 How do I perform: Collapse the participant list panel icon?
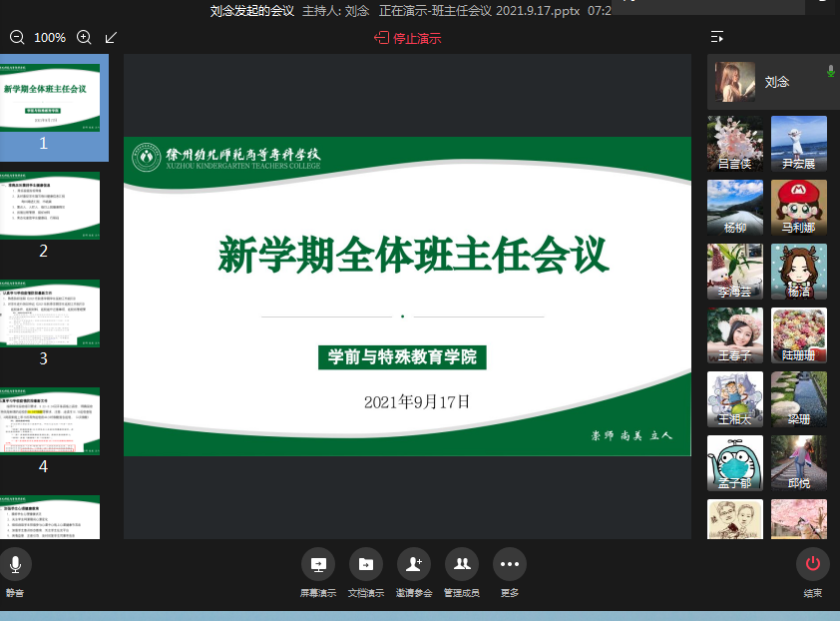[x=717, y=38]
